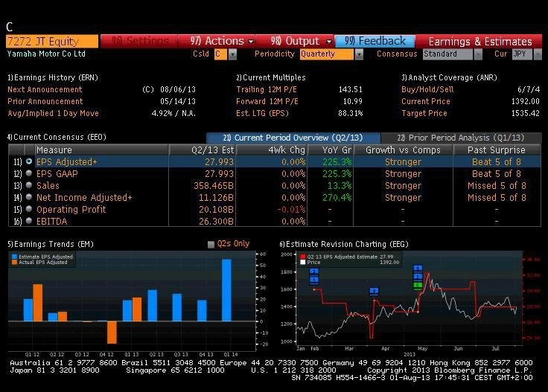Viewport: 548px width, 392px height.
Task: Click the Est. LTG (EPS) value 88.31%
Action: click(x=351, y=113)
